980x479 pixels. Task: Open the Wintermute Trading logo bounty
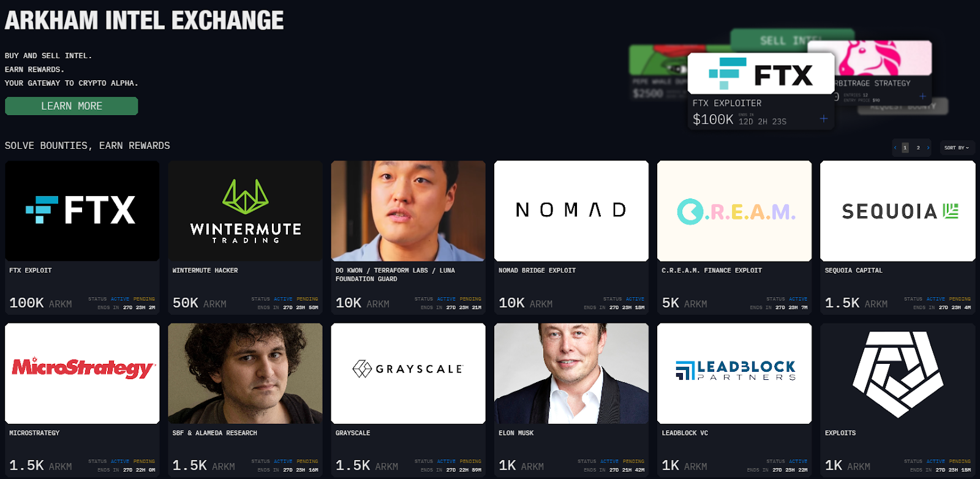[x=245, y=211]
